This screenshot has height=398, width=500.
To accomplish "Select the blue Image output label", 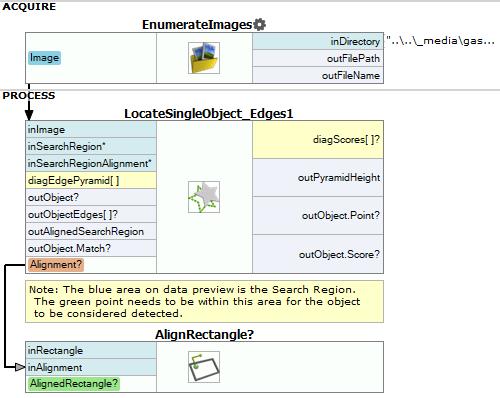I will point(44,58).
